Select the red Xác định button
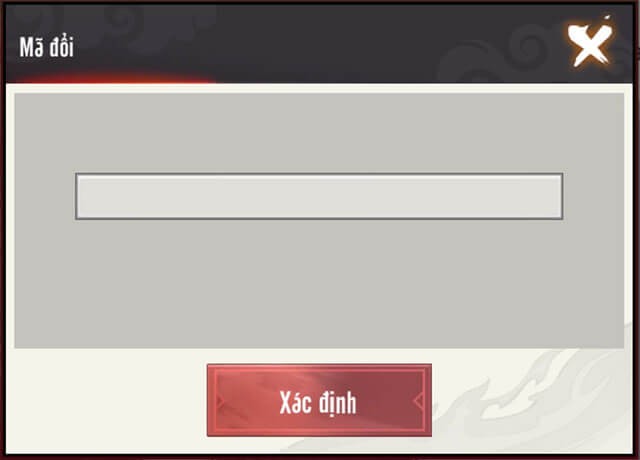Screen dimensions: 640x460 click(x=319, y=400)
